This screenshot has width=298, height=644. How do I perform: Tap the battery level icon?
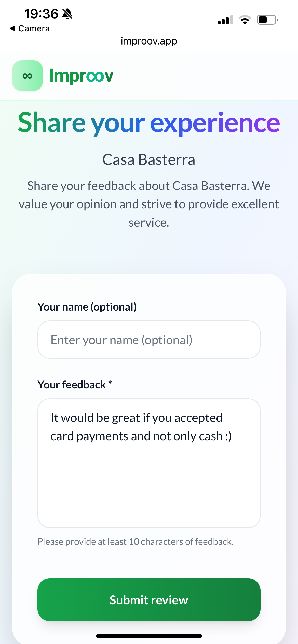(267, 20)
